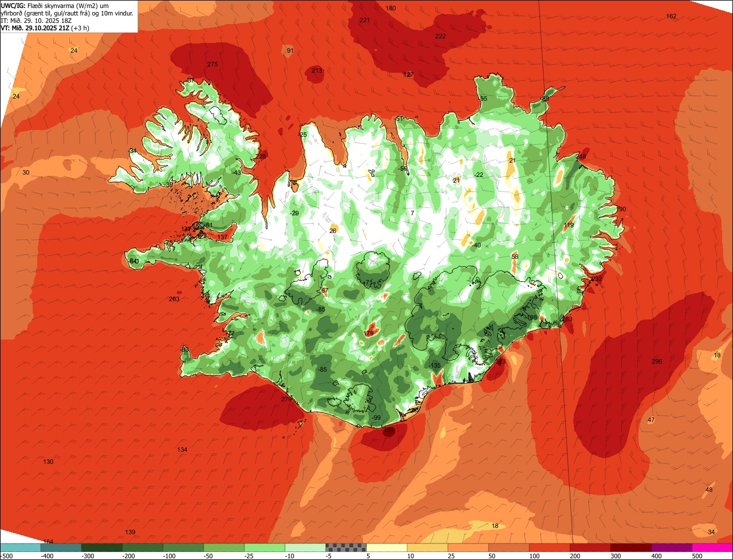Image resolution: width=733 pixels, height=560 pixels.
Task: Select the 213 value north of Iceland
Action: (317, 70)
